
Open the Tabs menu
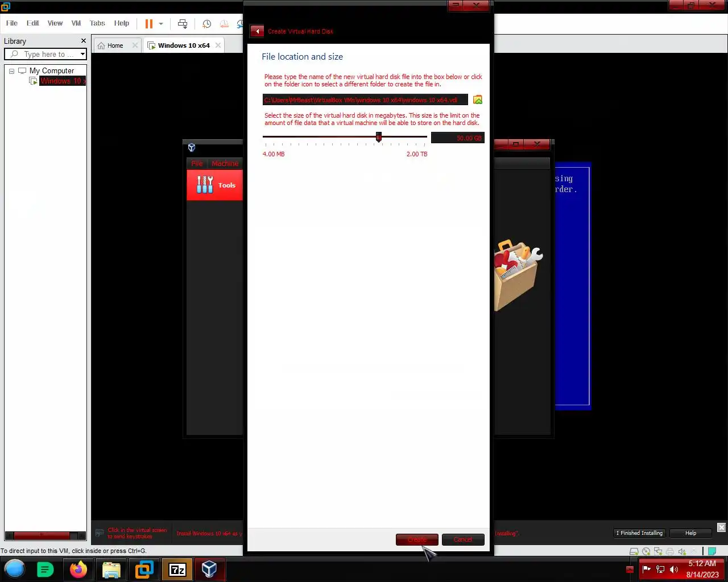point(97,23)
